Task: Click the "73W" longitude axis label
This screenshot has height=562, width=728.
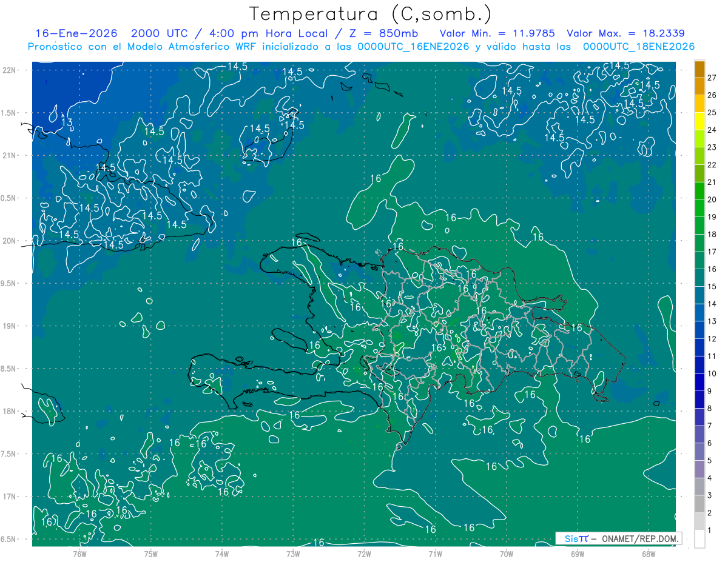Action: pyautogui.click(x=293, y=554)
